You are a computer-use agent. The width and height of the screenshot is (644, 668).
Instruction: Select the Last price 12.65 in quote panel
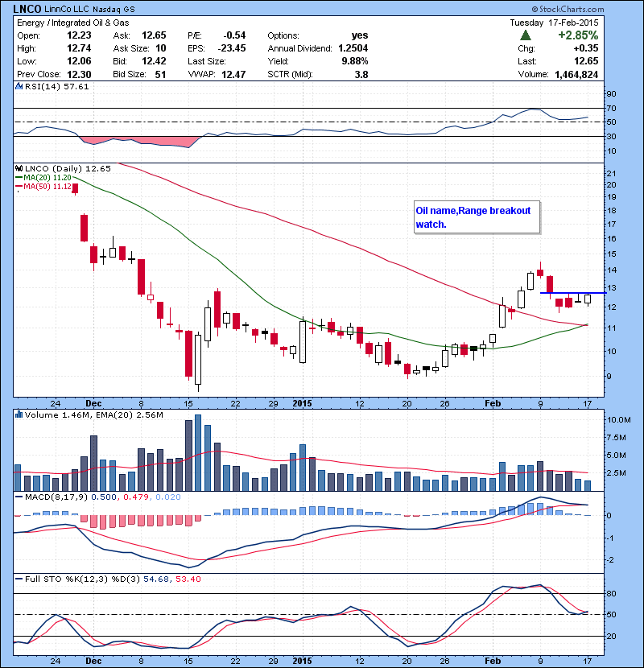(x=586, y=61)
